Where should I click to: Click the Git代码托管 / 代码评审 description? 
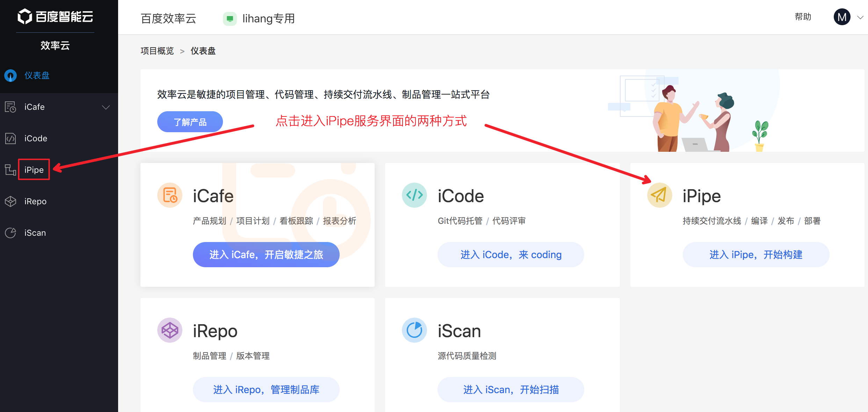[482, 221]
